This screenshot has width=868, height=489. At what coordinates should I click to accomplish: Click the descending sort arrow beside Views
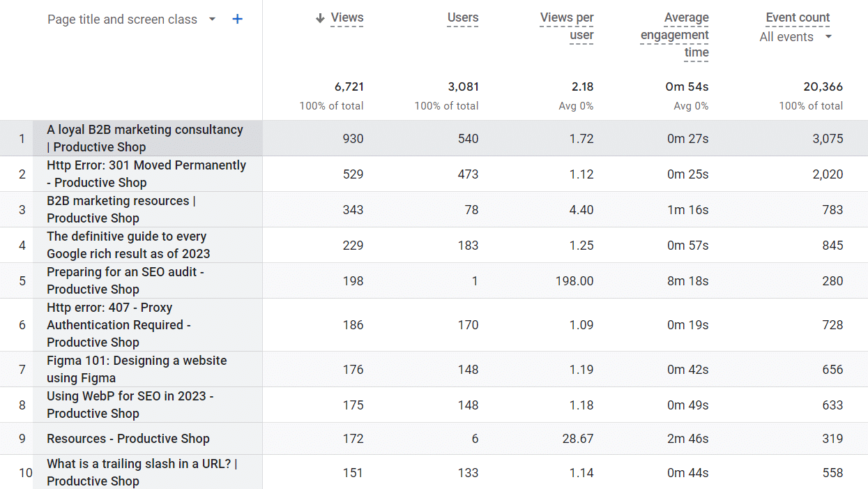coord(321,17)
